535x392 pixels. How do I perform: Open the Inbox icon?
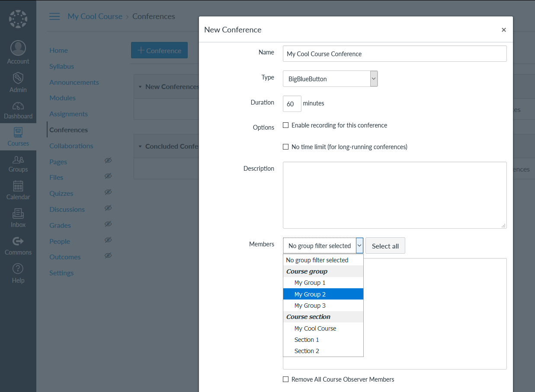coord(18,214)
